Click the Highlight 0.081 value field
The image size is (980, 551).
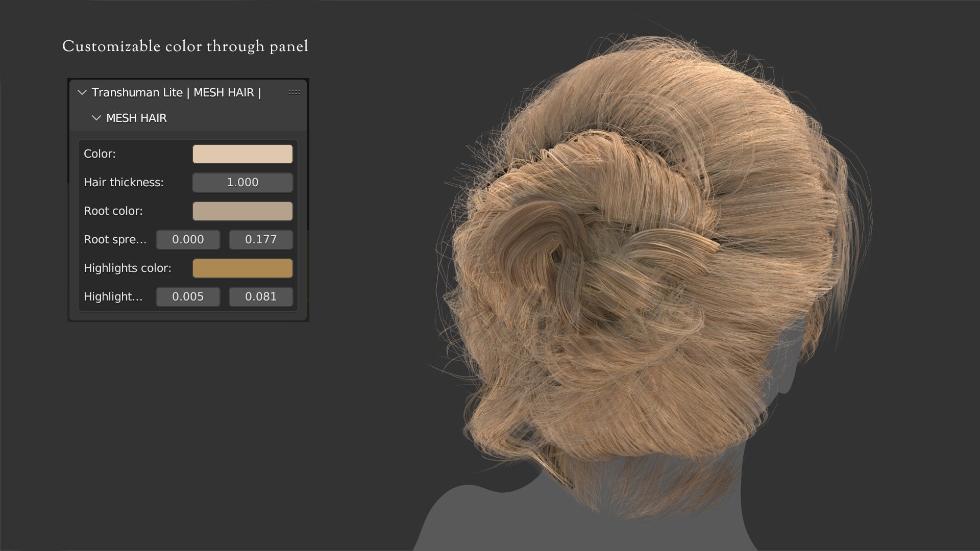point(261,297)
